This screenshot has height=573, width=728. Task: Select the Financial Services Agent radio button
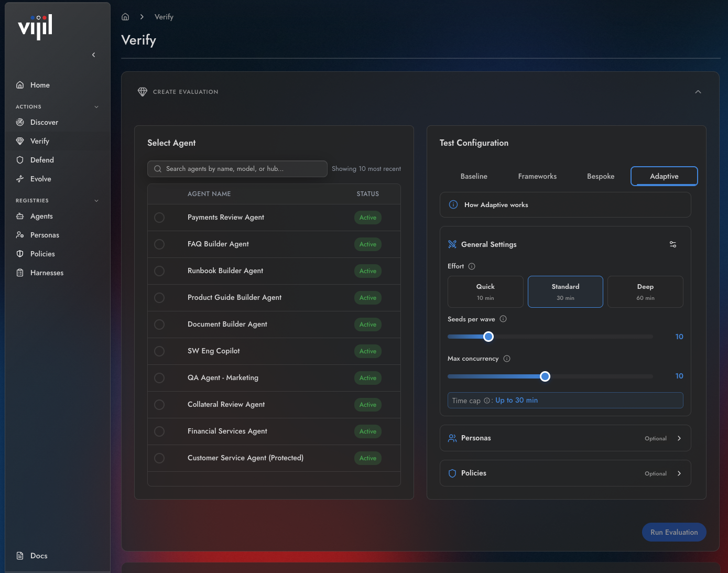click(159, 431)
